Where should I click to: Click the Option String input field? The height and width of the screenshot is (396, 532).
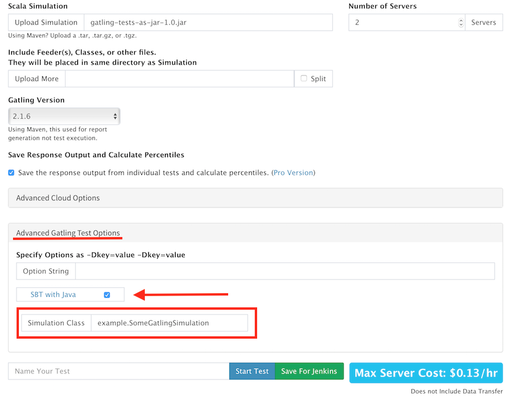pos(285,271)
